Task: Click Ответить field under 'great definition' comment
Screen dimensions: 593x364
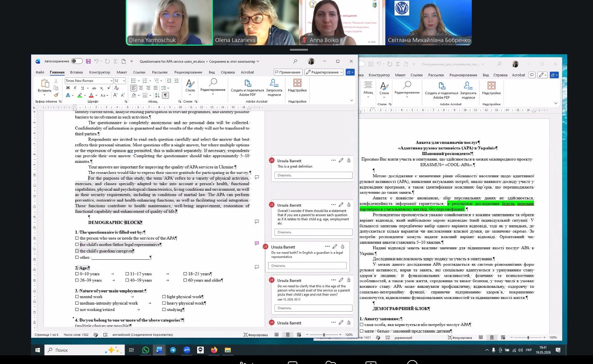Action: pos(313,175)
